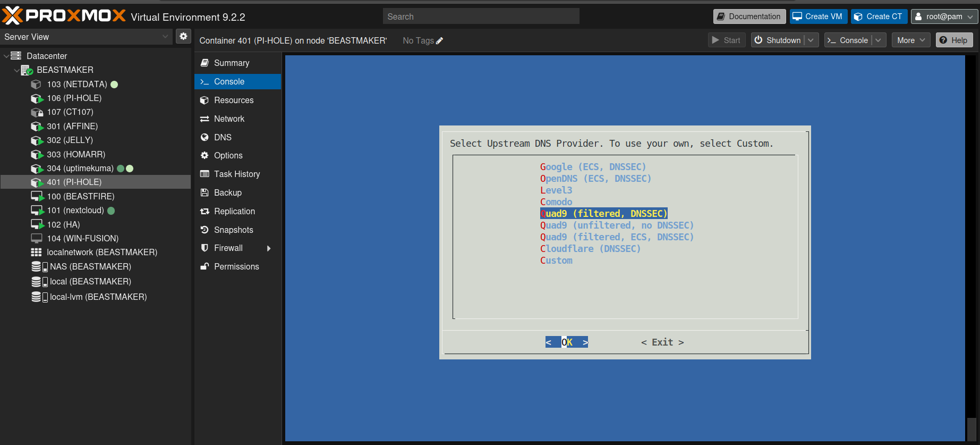Select the 106 (PI-HOLE) container icon
This screenshot has width=980, height=445.
pyautogui.click(x=37, y=98)
